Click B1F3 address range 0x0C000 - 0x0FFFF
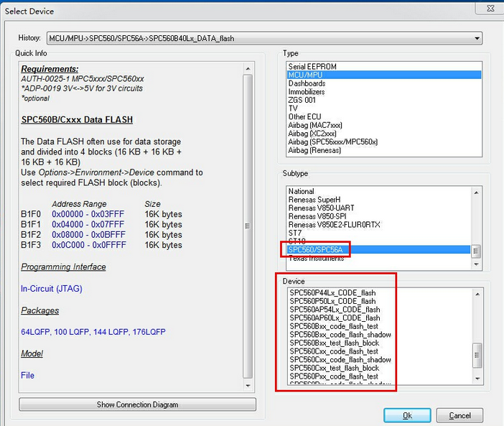 89,245
